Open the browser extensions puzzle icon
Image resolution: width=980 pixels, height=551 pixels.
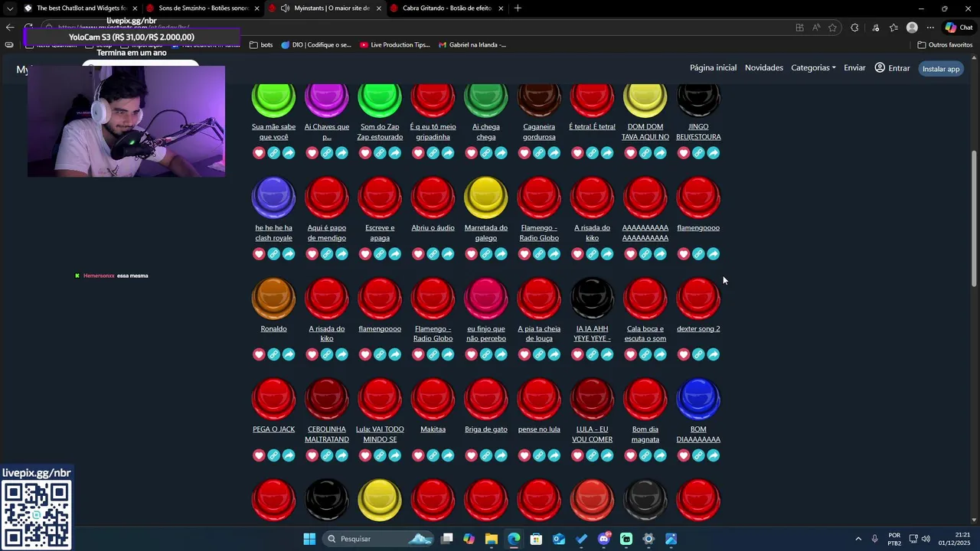coord(854,28)
